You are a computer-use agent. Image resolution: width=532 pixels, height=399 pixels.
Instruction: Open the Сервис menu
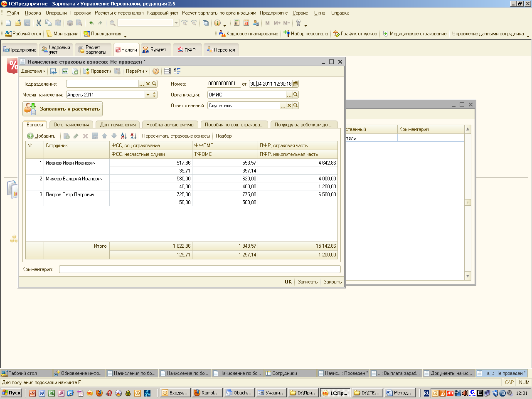(x=300, y=13)
